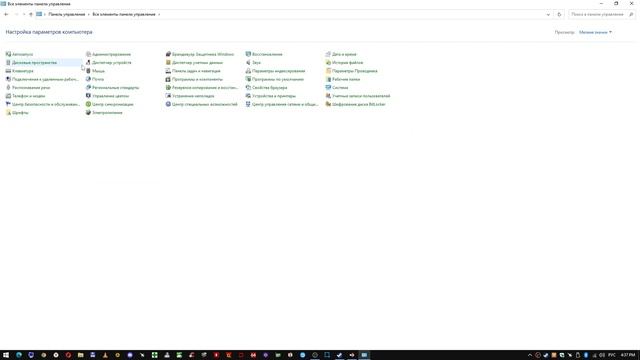Open the Диспетчер учетных данных icon
640x360 pixels.
coord(168,62)
